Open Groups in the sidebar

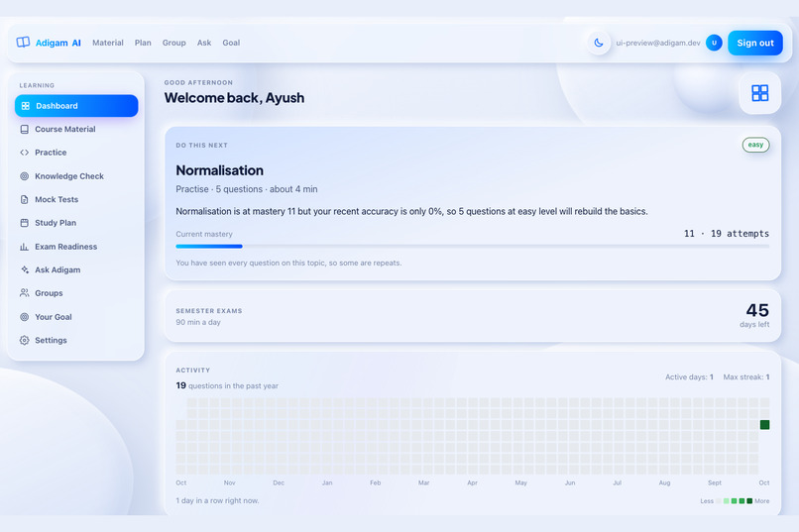(x=76, y=293)
